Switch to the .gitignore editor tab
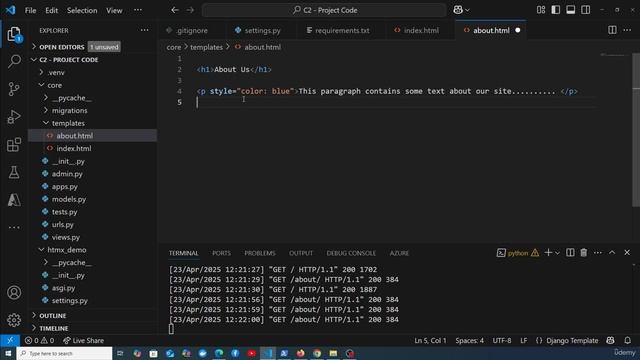The image size is (640, 360). click(192, 30)
